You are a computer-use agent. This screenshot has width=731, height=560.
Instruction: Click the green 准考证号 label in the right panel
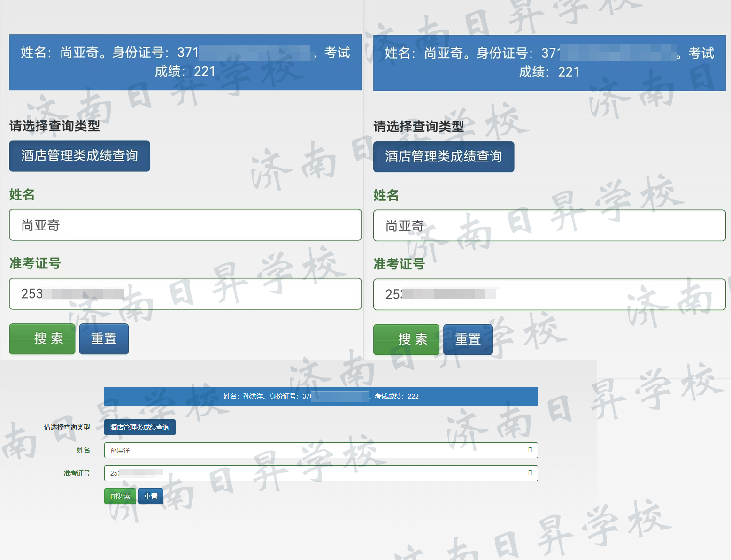click(399, 264)
